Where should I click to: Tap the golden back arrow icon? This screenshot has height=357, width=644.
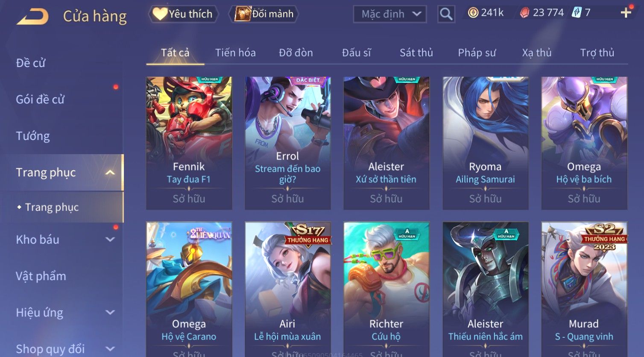32,17
